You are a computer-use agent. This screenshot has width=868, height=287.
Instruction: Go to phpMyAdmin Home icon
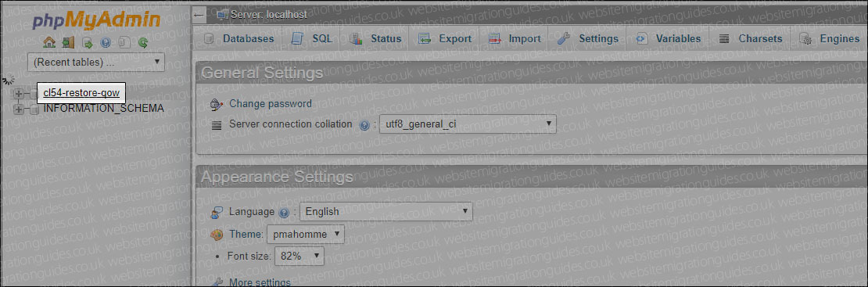click(x=49, y=43)
